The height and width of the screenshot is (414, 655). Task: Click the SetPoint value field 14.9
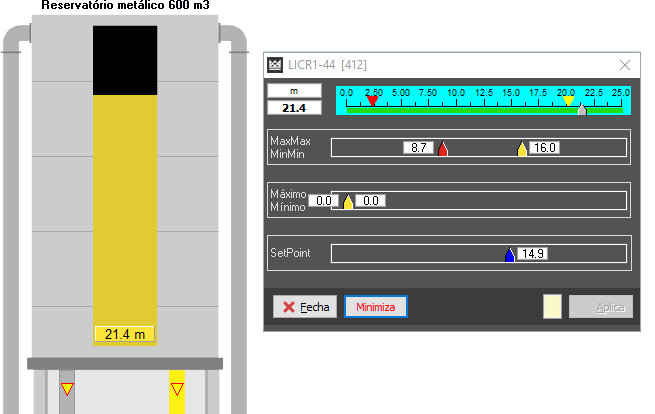click(533, 254)
